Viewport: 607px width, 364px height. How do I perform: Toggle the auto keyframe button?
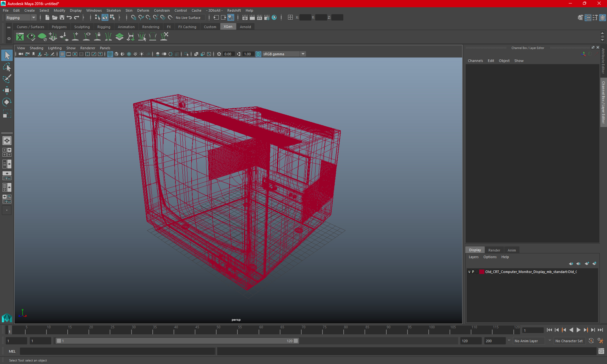click(591, 341)
